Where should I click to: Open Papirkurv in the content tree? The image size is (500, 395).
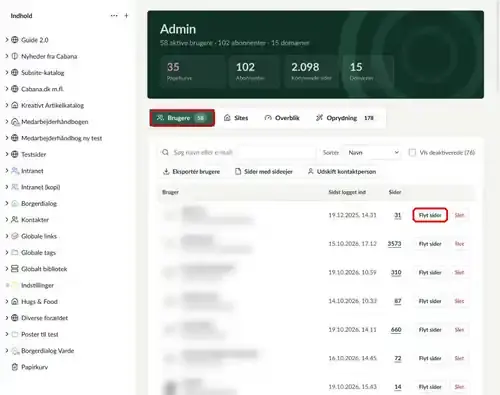(35, 367)
